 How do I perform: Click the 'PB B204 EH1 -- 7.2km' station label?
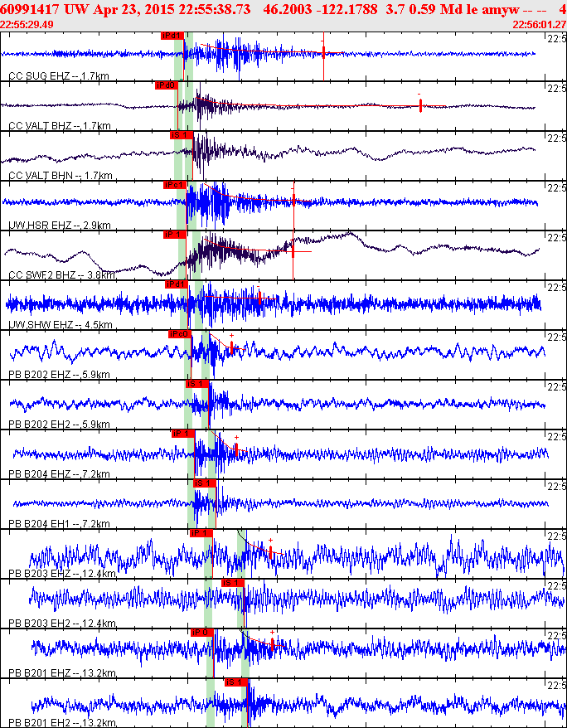pyautogui.click(x=59, y=524)
